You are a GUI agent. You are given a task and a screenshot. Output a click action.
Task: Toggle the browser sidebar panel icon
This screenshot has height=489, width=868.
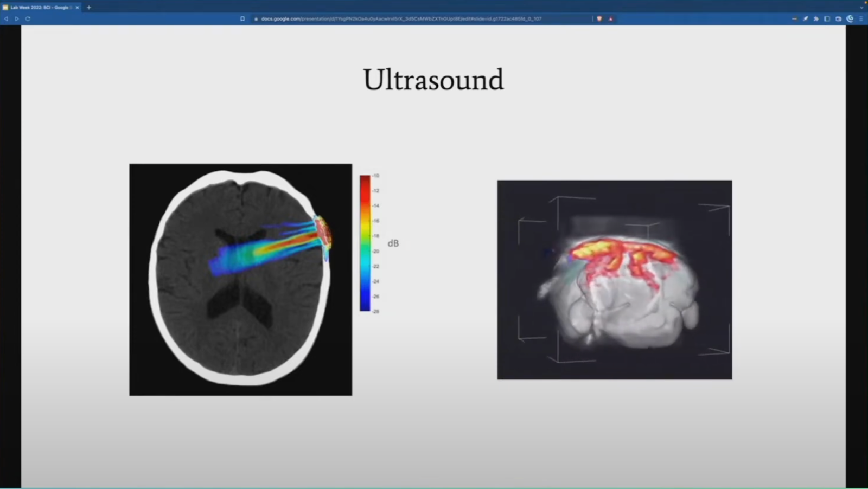(x=827, y=18)
